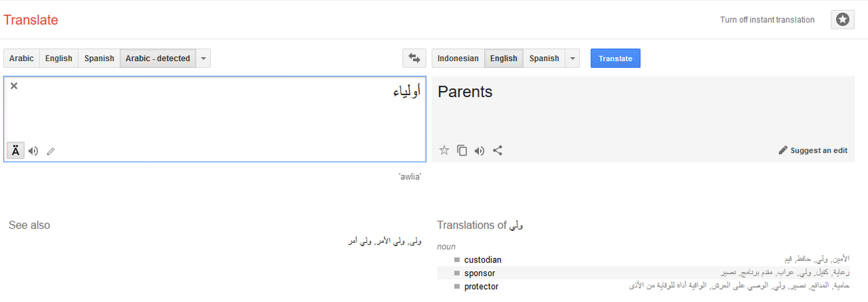Open the starred Phrasebook
Image resolution: width=868 pixels, height=302 pixels.
click(842, 20)
